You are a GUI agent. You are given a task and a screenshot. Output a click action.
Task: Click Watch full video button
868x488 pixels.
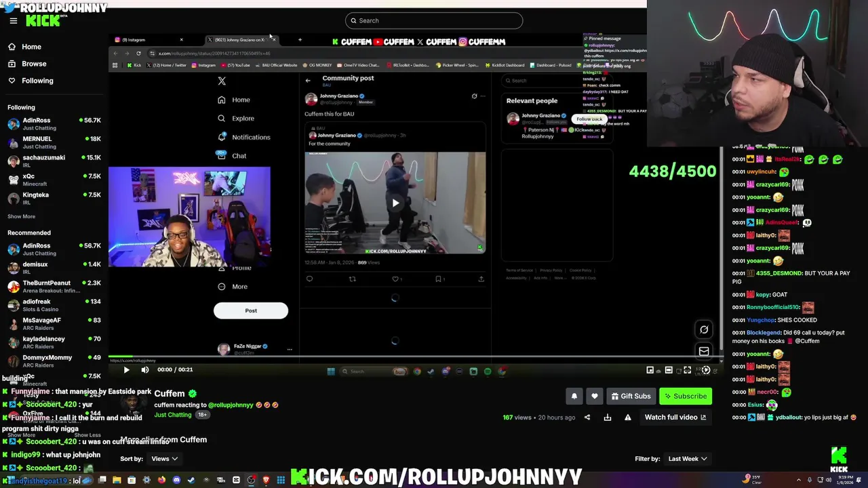[675, 418]
